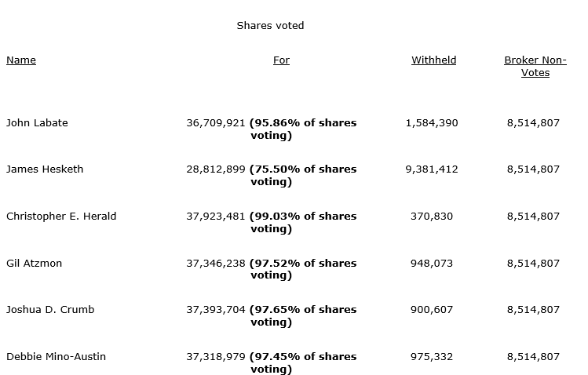Click the 1,584,390 Withheld value
The width and height of the screenshot is (588, 375).
[x=432, y=123]
